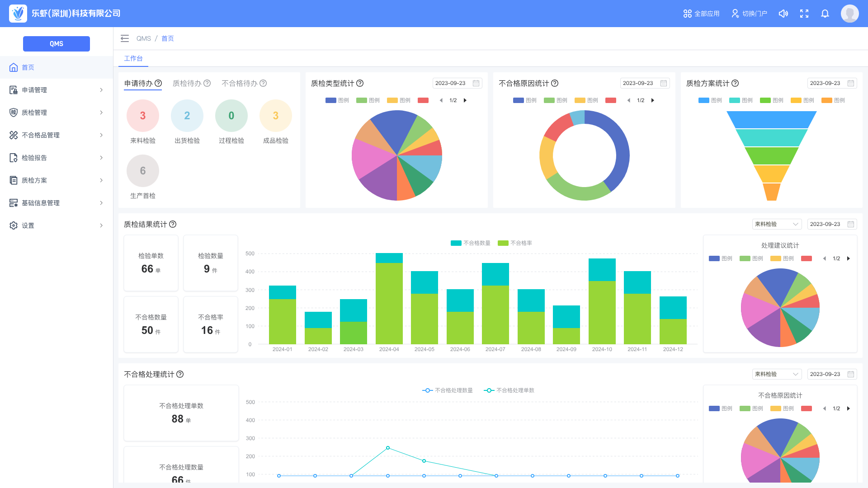Click the sound volume icon in header
868x488 pixels.
coord(783,14)
